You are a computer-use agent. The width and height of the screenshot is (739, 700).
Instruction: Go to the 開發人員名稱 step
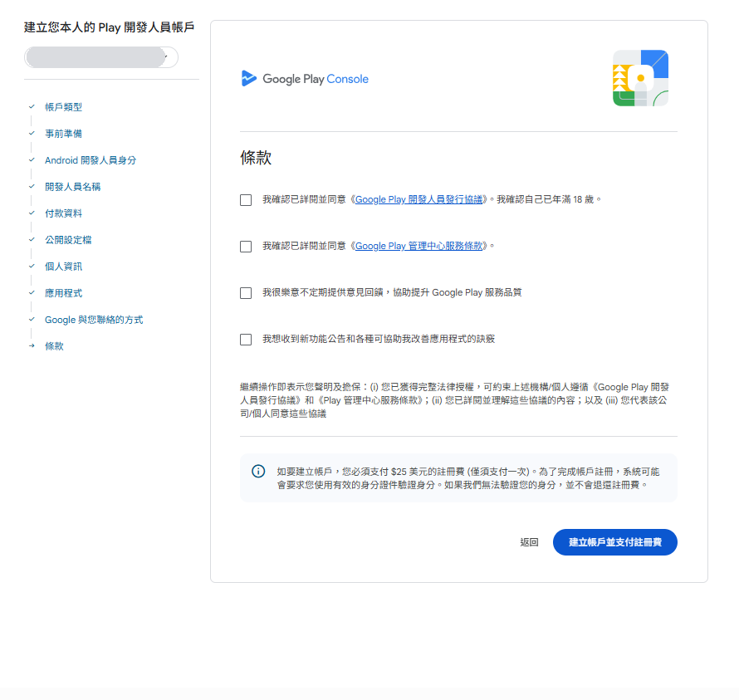72,187
